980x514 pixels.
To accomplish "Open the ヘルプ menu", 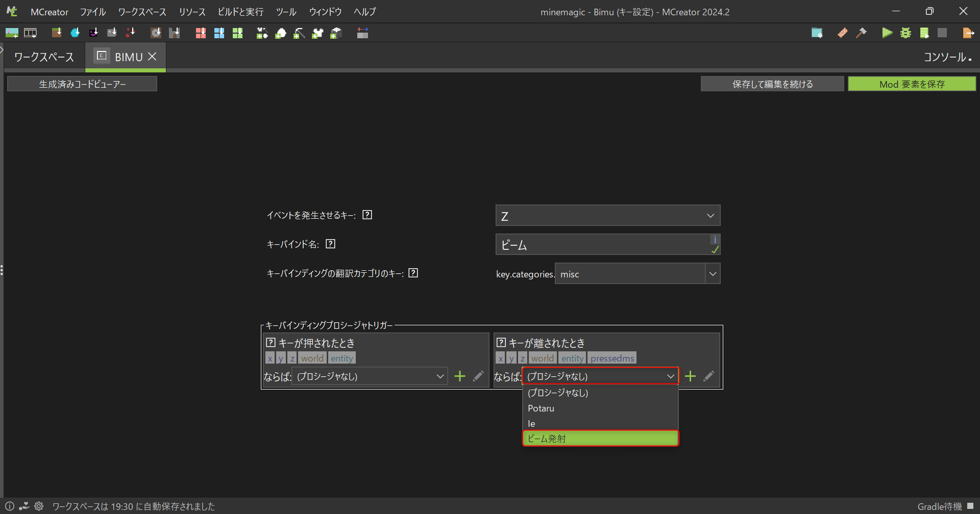I will click(x=365, y=12).
